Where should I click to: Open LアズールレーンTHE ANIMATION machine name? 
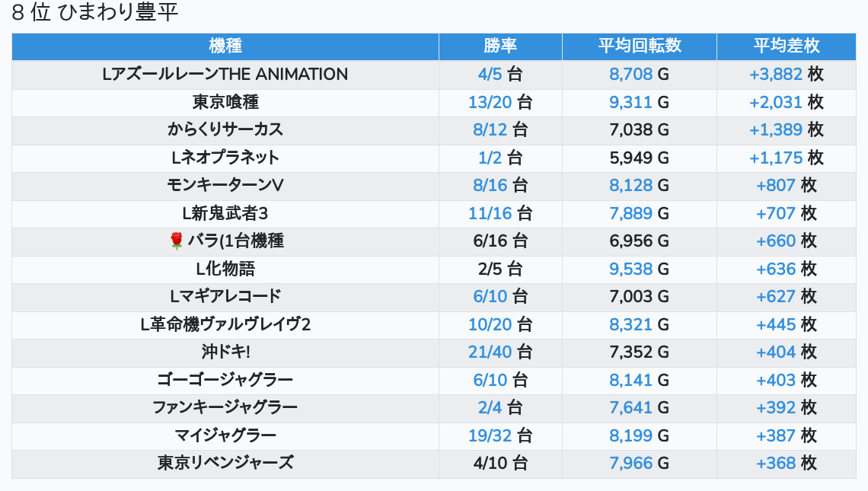coord(225,75)
